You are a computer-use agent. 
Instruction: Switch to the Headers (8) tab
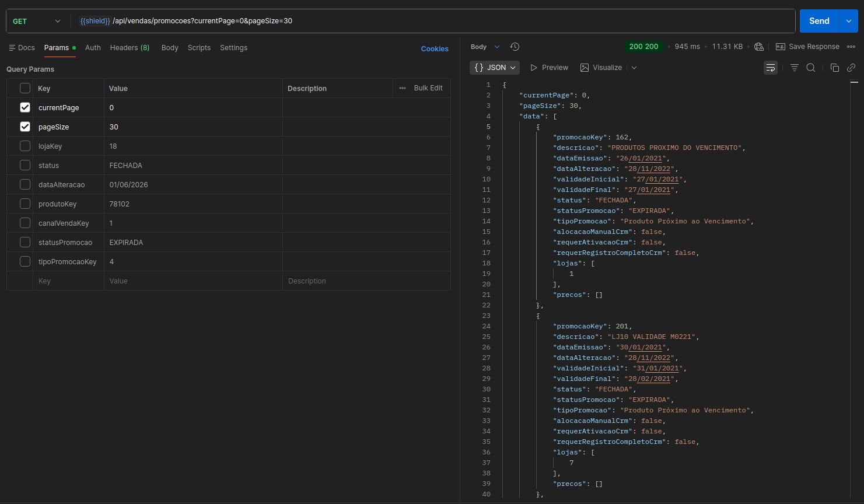(x=130, y=48)
